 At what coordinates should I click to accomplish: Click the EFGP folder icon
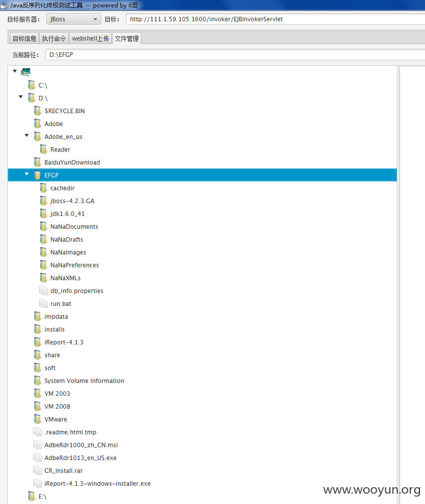37,175
